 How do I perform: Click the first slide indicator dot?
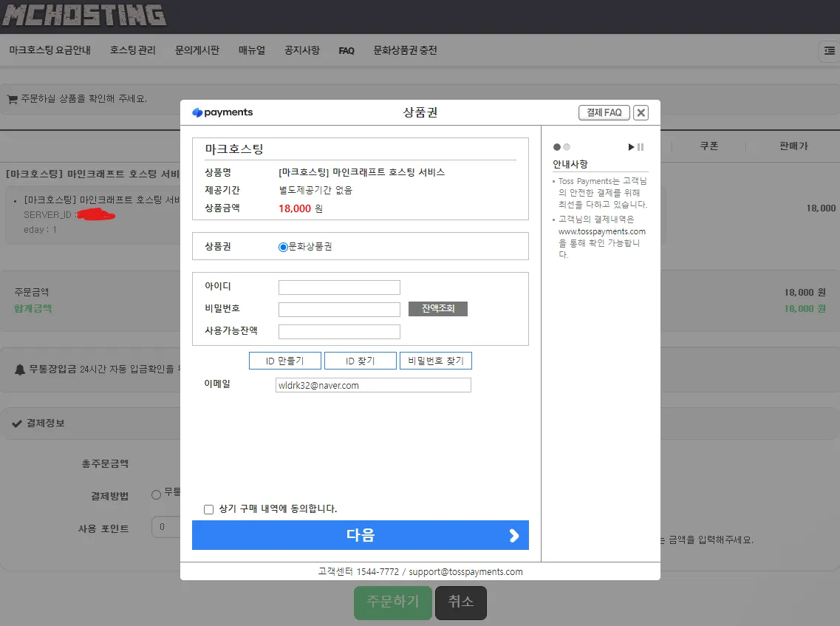[x=556, y=147]
